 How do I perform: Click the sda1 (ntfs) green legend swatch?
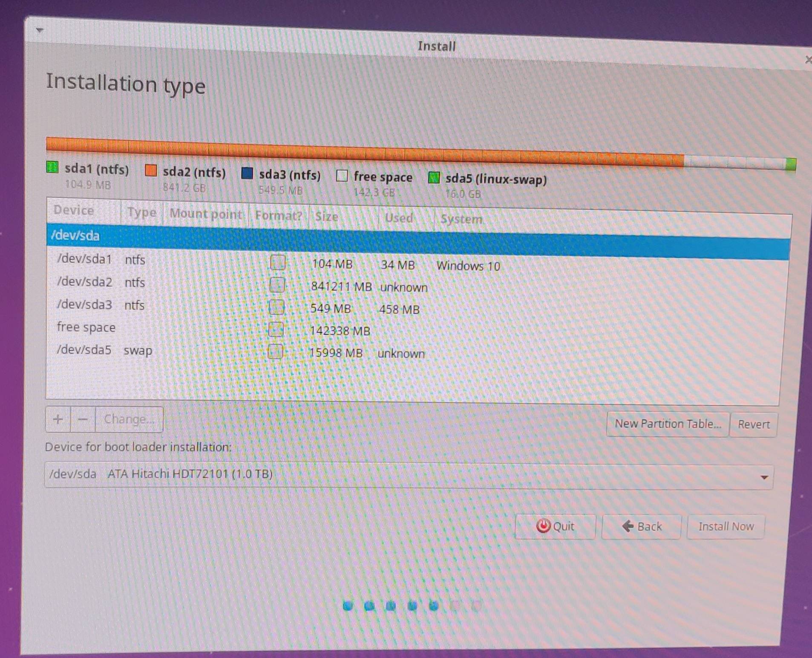pos(52,167)
